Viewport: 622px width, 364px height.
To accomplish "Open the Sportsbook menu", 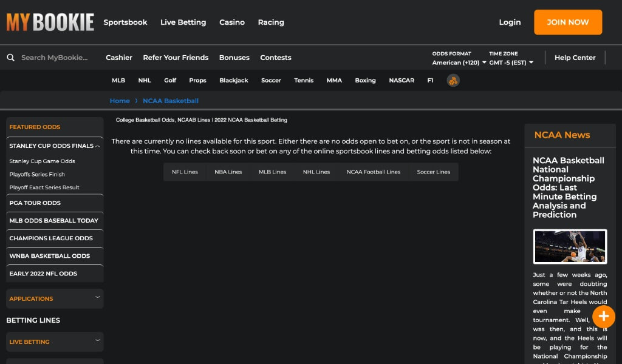I will [x=125, y=22].
